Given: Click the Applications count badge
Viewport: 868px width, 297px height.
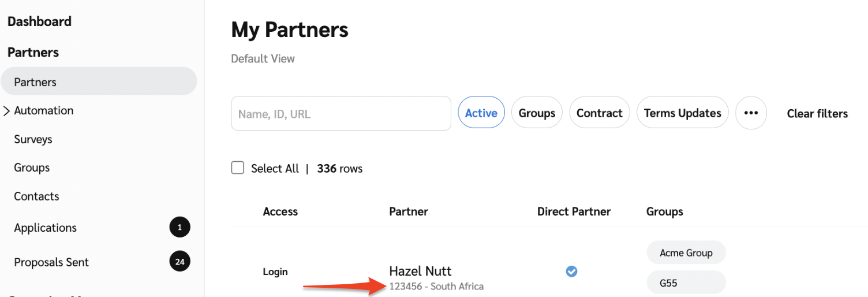Looking at the screenshot, I should (x=179, y=228).
